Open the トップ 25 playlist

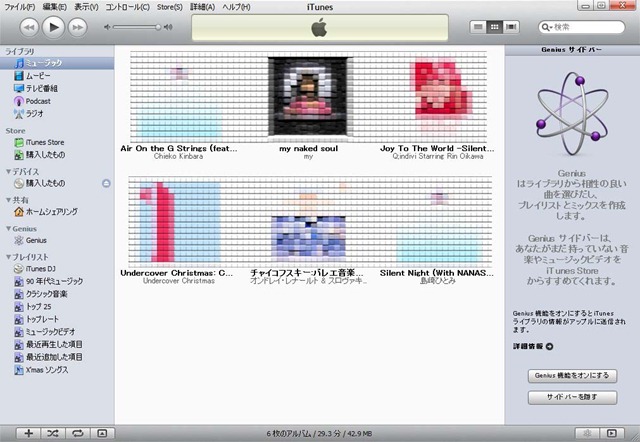[57, 307]
